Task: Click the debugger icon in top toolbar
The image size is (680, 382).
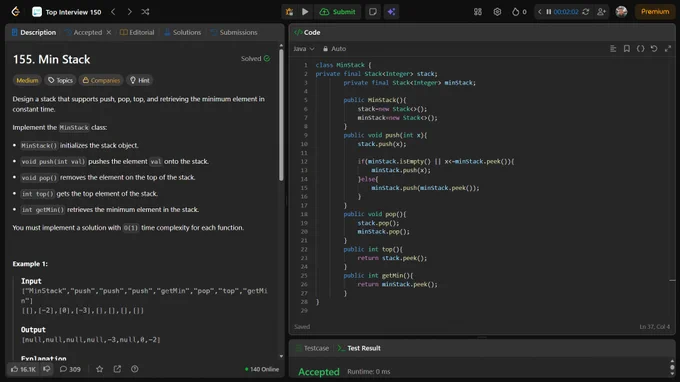Action: click(x=289, y=12)
